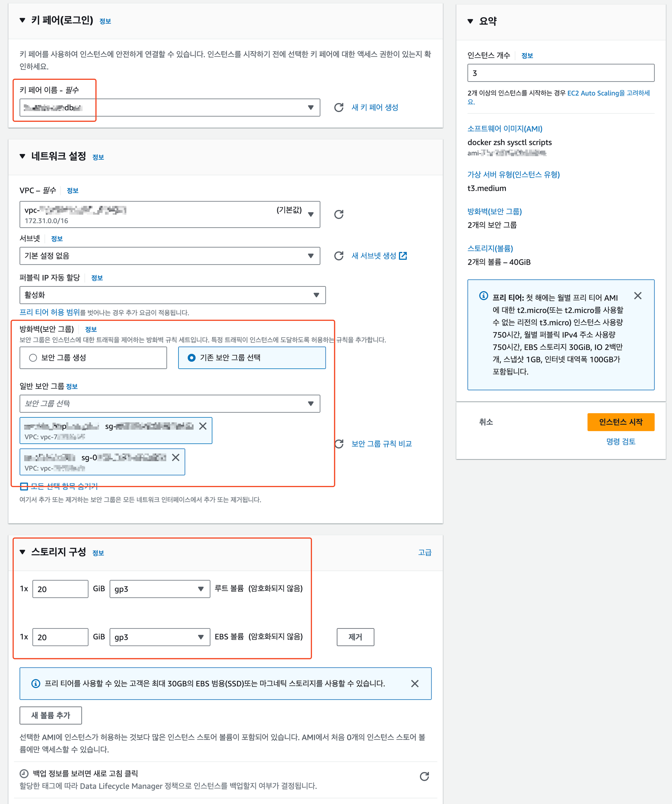Open the root volume gp3 type dropdown
Viewport: 672px width, 804px height.
160,589
